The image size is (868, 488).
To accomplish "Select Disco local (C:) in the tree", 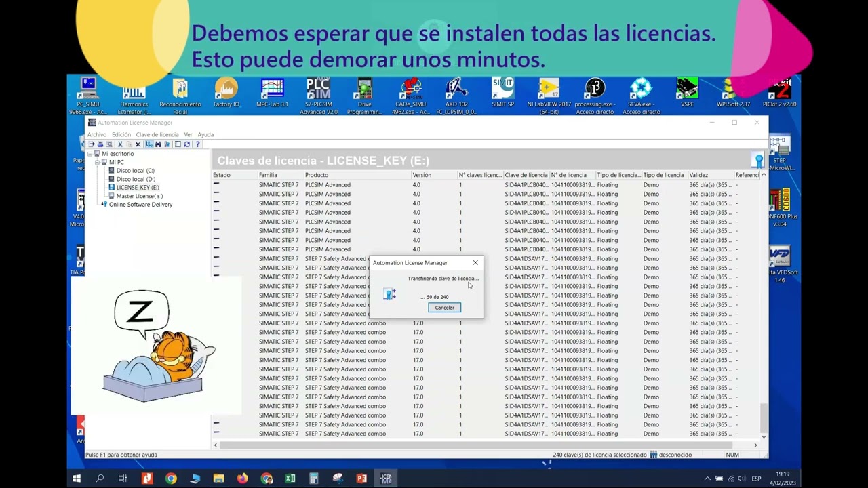I will point(135,171).
